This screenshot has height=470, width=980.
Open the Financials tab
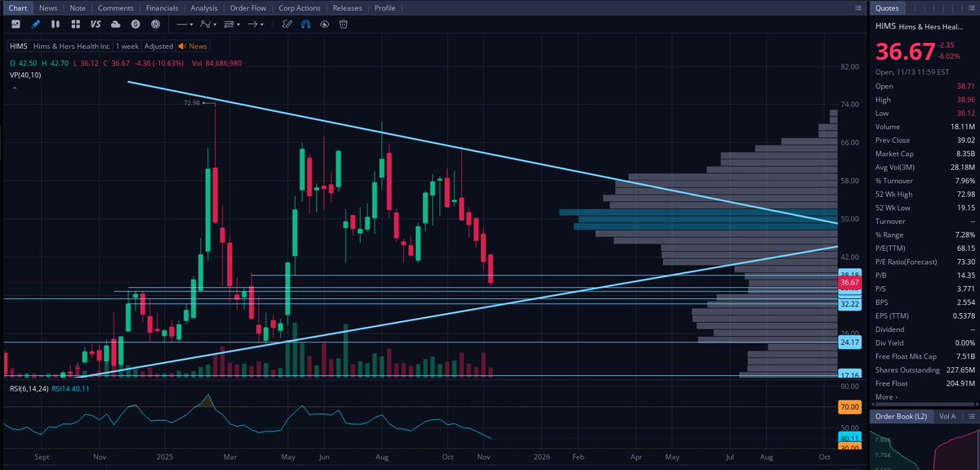click(162, 7)
